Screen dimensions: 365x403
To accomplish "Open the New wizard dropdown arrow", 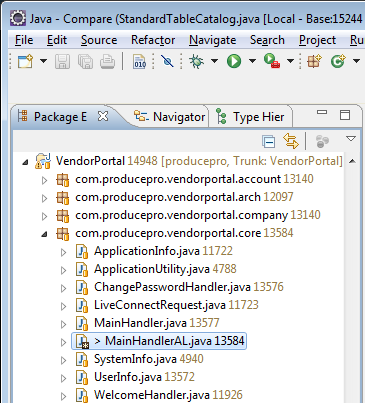I will [x=43, y=61].
